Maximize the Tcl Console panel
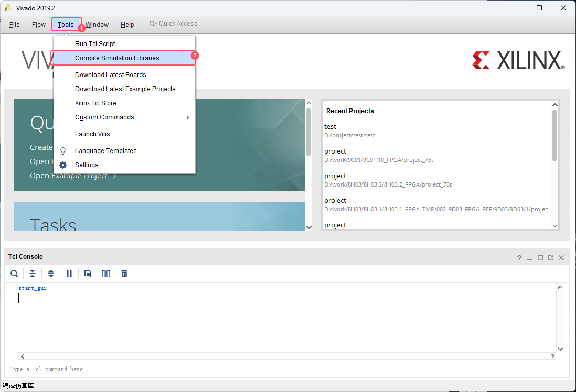Image resolution: width=576 pixels, height=392 pixels. (540, 258)
